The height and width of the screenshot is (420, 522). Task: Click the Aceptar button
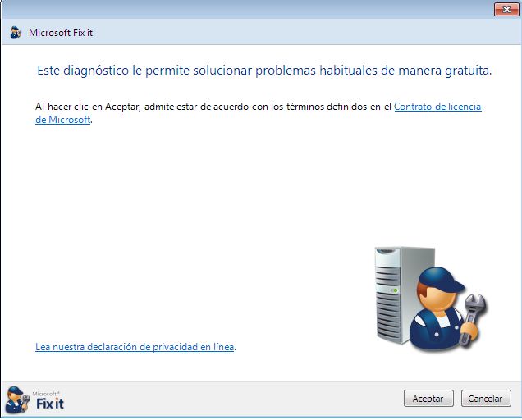[x=428, y=399]
